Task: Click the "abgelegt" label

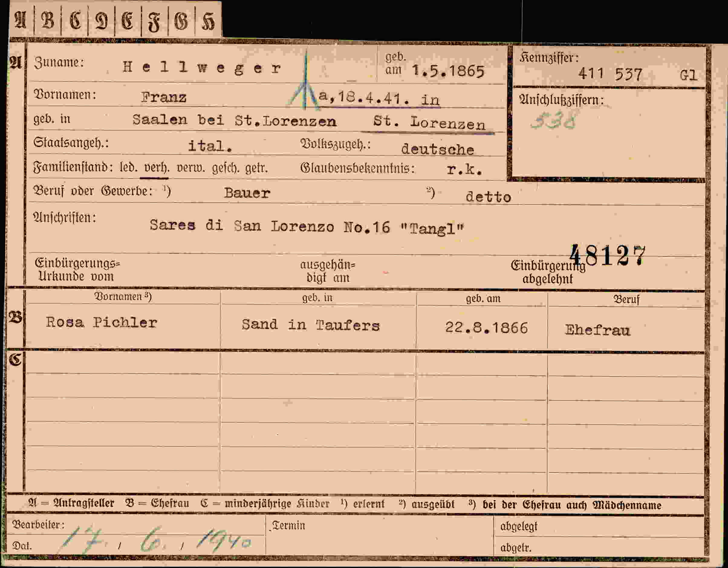Action: point(519,527)
